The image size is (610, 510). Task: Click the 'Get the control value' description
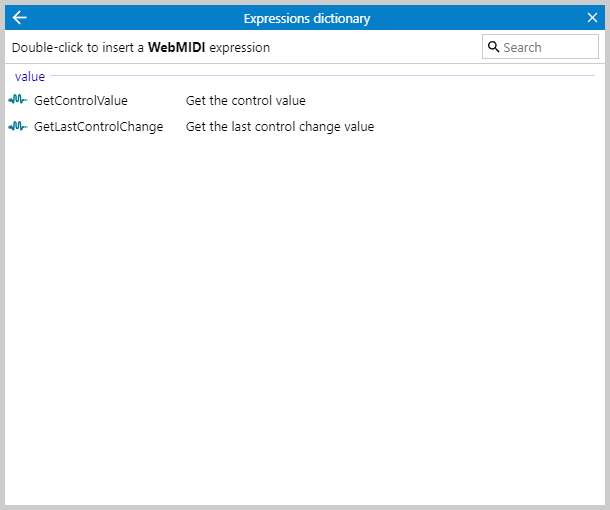click(246, 100)
